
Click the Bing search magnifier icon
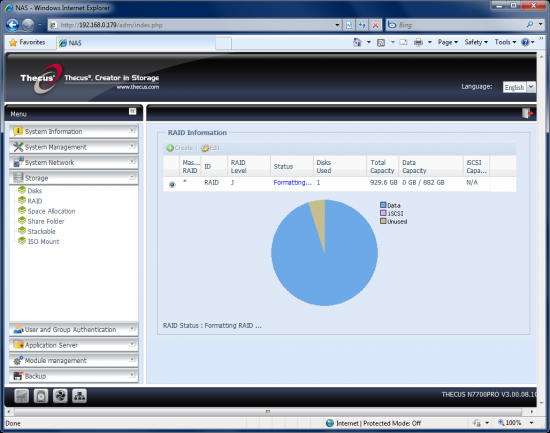tap(530, 25)
